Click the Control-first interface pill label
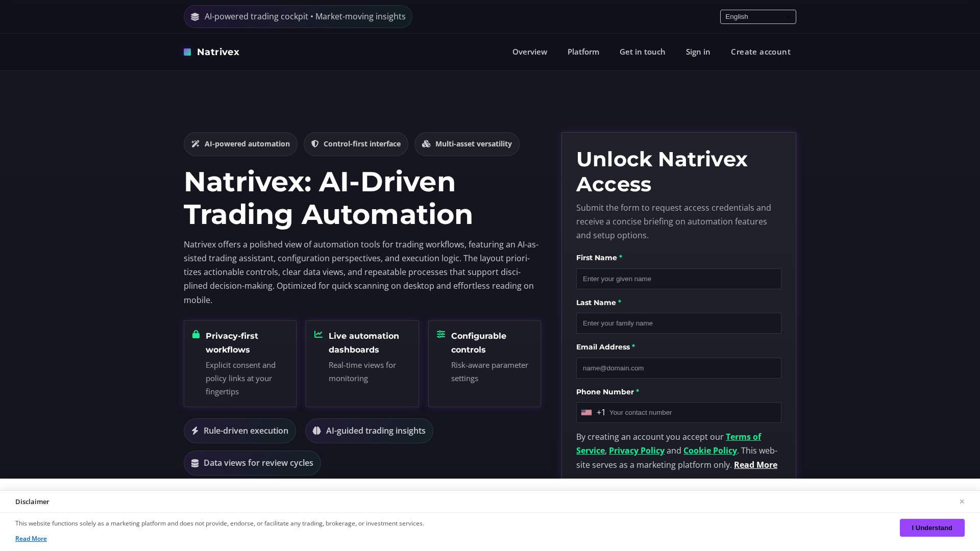This screenshot has width=980, height=551. (x=362, y=144)
